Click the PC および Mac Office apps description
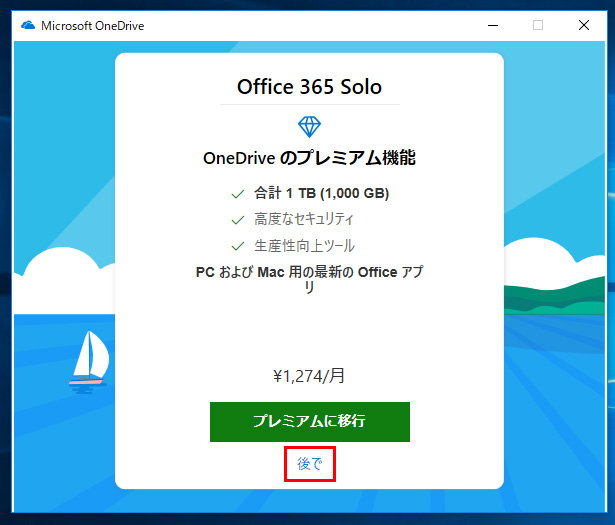The image size is (615, 525). pos(309,279)
